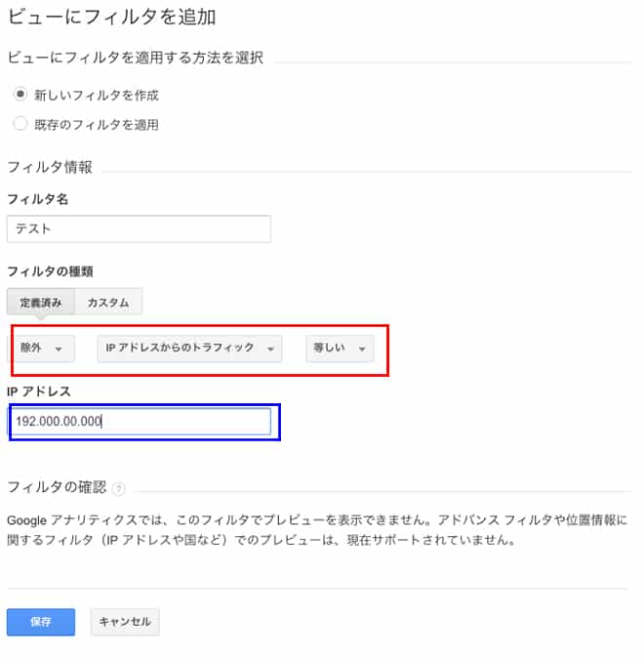Select the 新しいフィルタを作成 radio button

(20, 94)
